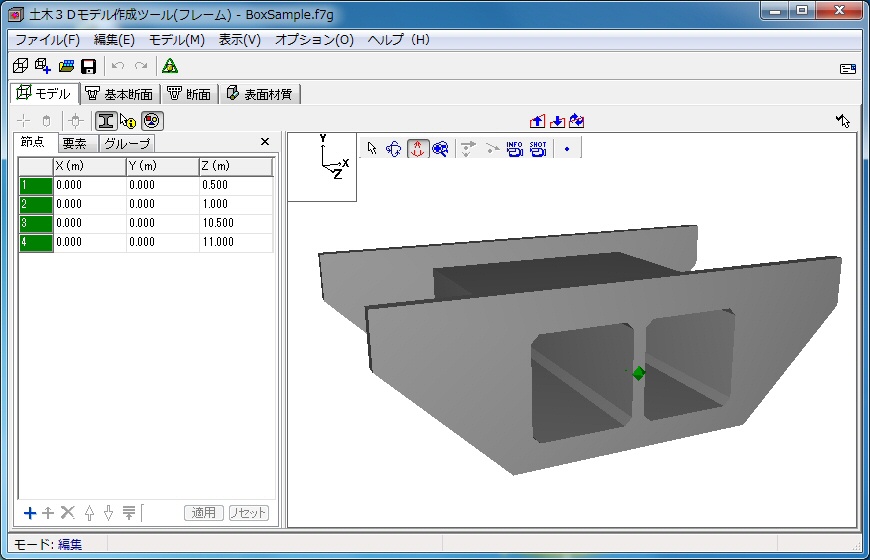Click the X (m) column header

point(89,166)
